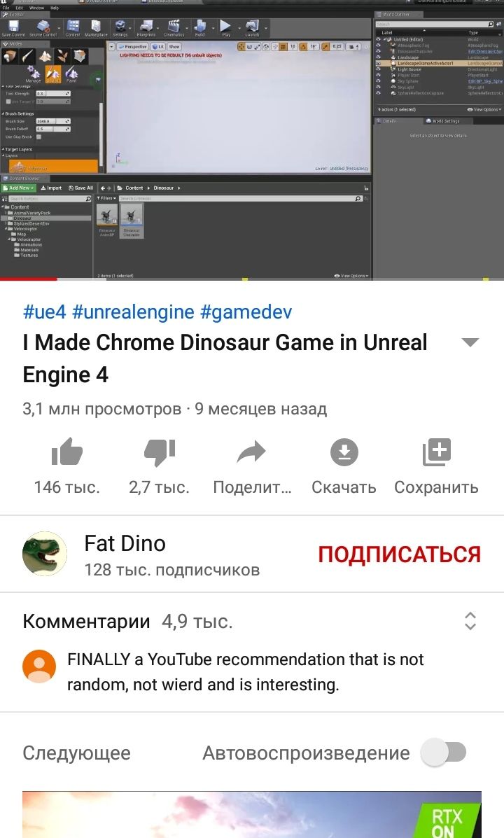Seek using the red video progress bar
The width and height of the screenshot is (504, 838).
252,279
